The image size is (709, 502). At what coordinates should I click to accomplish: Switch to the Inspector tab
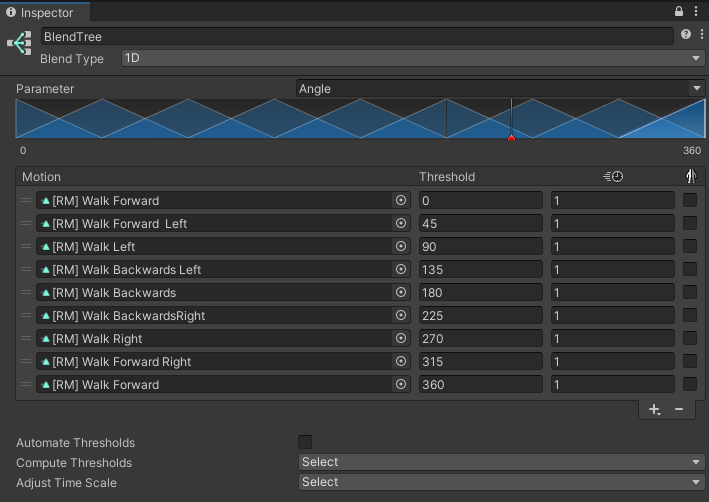pyautogui.click(x=45, y=13)
